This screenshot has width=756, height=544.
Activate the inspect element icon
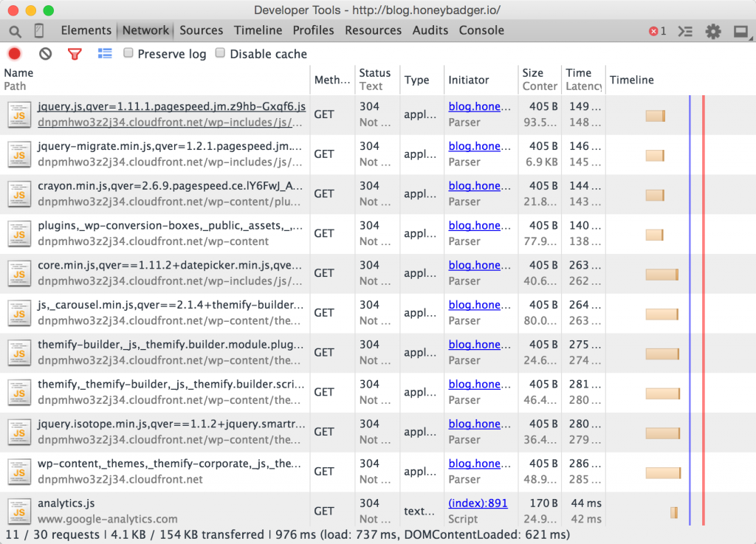click(39, 31)
